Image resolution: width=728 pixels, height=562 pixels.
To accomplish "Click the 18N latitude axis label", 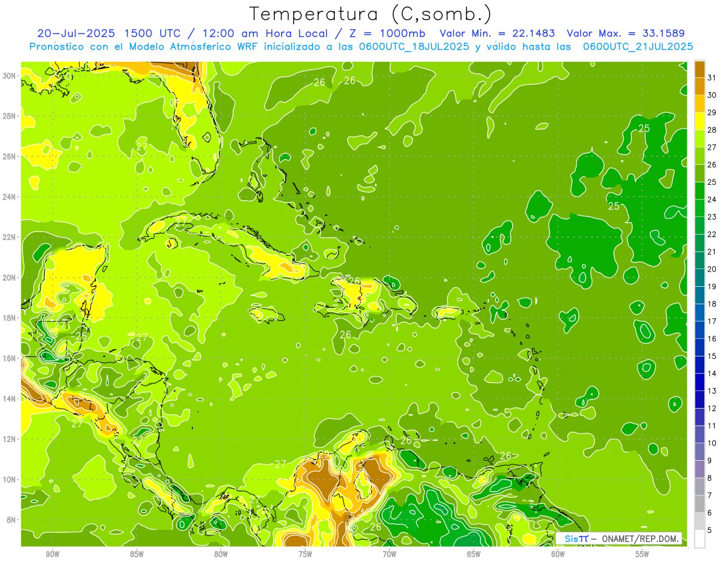I will 10,318.
